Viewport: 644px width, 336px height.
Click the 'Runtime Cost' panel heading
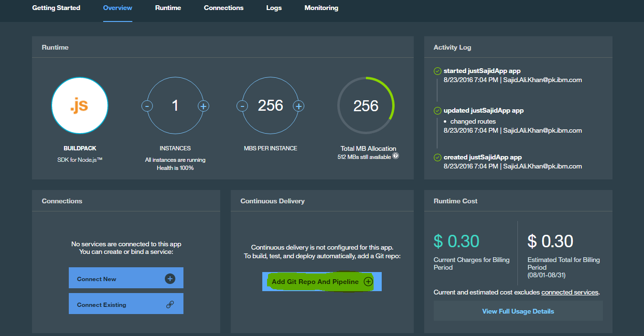[455, 201]
